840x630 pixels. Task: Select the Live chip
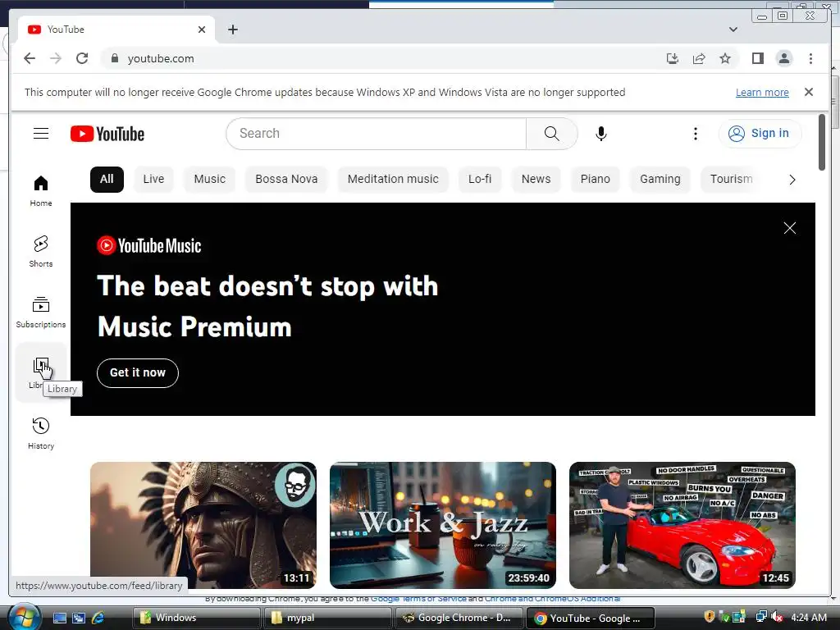click(153, 179)
